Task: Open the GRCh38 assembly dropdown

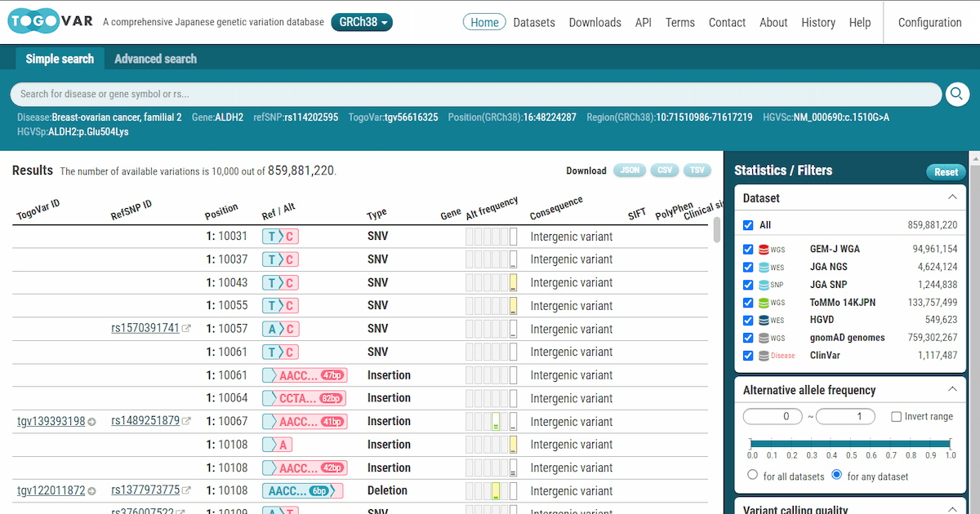Action: tap(362, 23)
